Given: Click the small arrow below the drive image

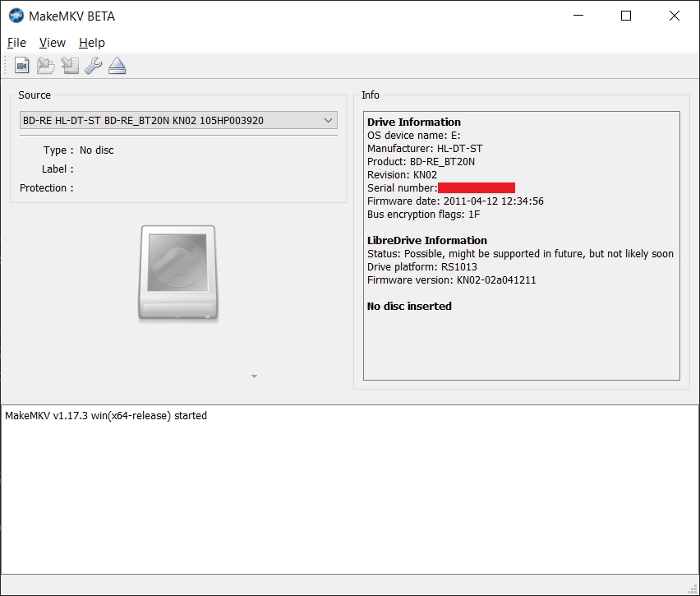Looking at the screenshot, I should [254, 377].
